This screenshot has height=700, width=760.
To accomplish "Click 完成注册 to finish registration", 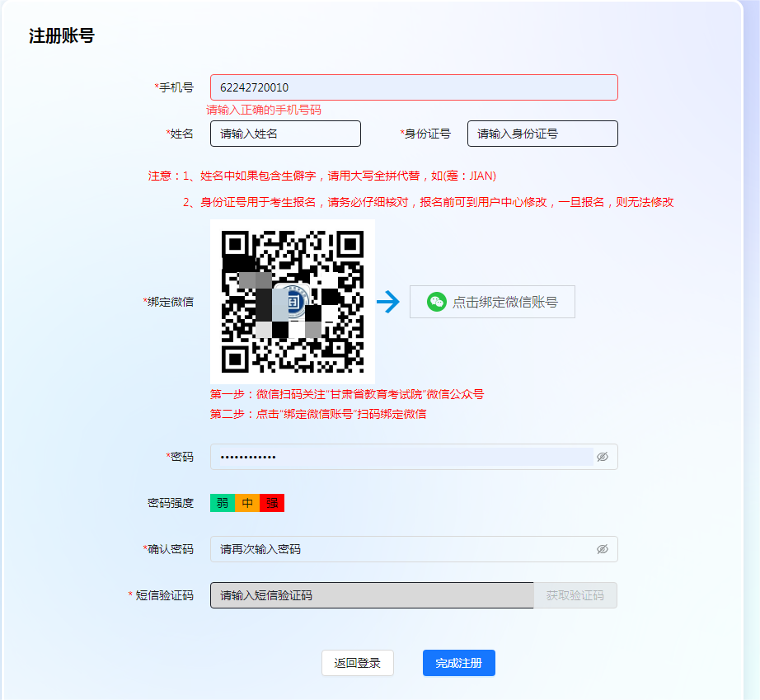I will tap(458, 662).
